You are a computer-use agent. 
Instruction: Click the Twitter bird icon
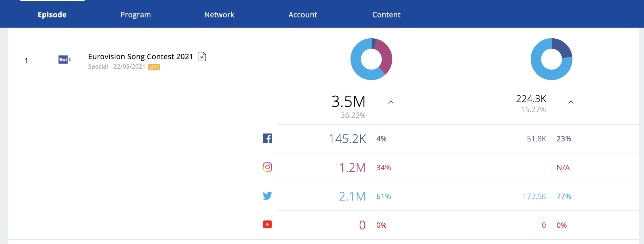[x=267, y=196]
